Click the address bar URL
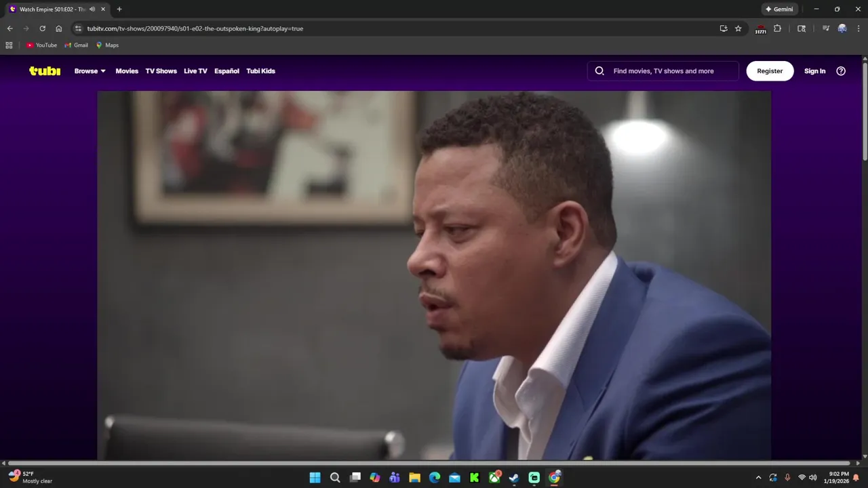This screenshot has height=488, width=868. tap(195, 28)
